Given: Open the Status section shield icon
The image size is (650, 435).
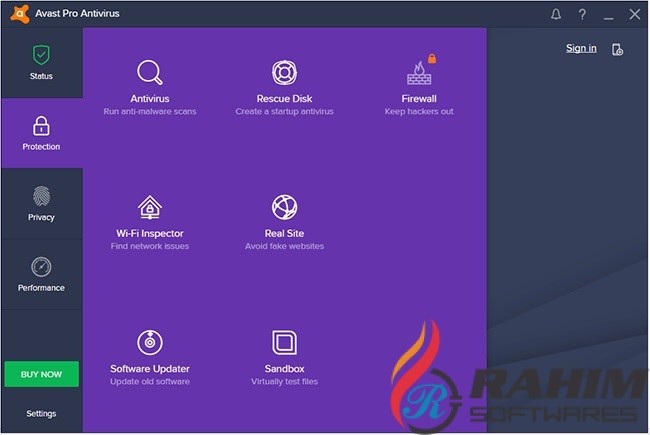Looking at the screenshot, I should tap(41, 55).
